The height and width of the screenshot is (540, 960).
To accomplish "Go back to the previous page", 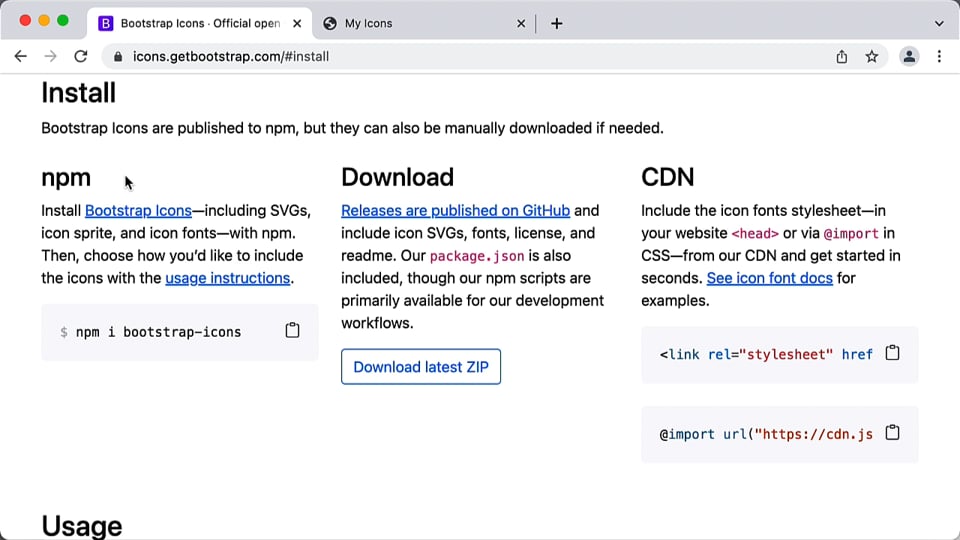I will [x=20, y=56].
